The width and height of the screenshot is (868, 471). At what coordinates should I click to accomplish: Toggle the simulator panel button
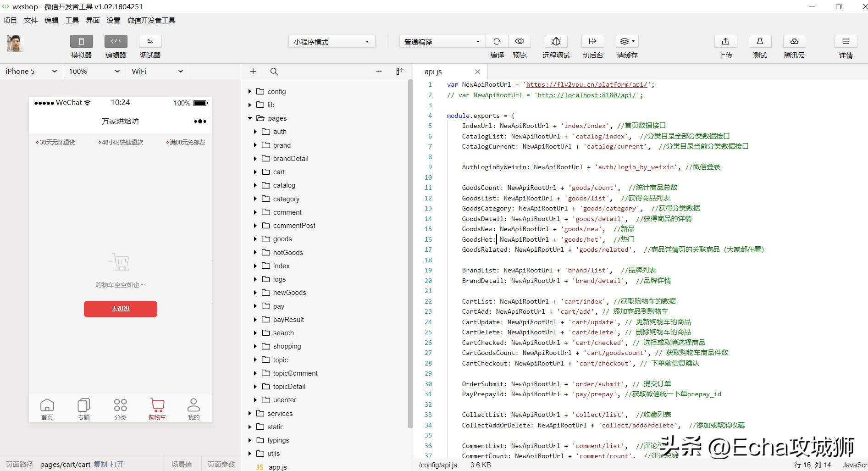82,42
